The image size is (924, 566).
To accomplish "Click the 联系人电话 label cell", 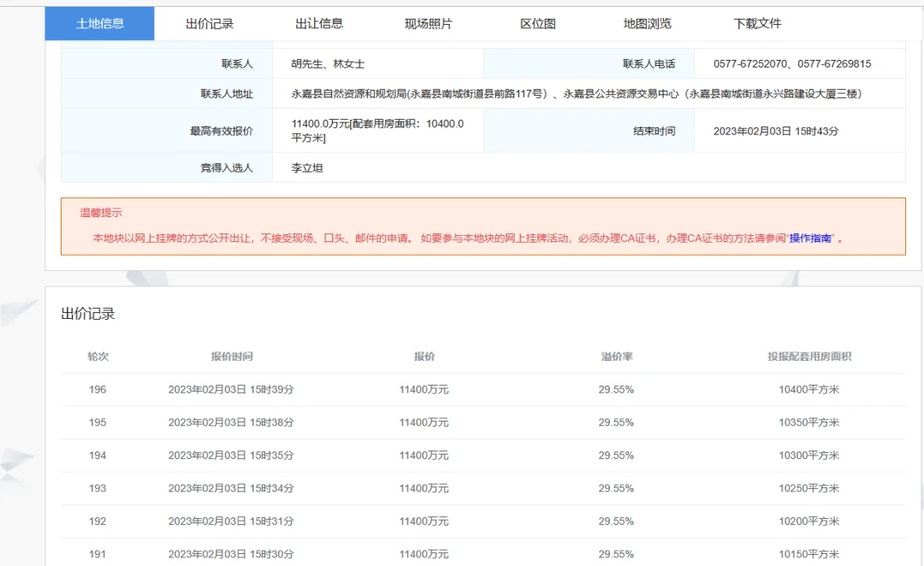I will 589,63.
